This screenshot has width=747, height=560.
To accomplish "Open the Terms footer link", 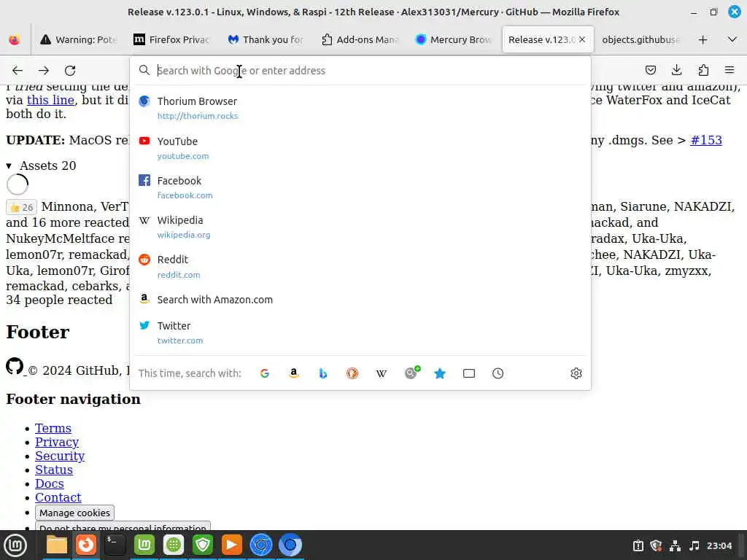I will point(53,428).
